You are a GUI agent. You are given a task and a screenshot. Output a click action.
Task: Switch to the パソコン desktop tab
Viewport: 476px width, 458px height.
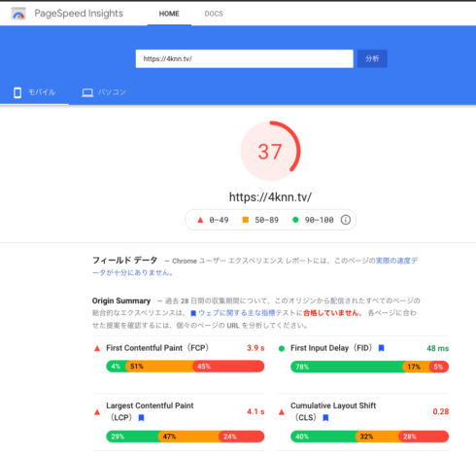104,92
